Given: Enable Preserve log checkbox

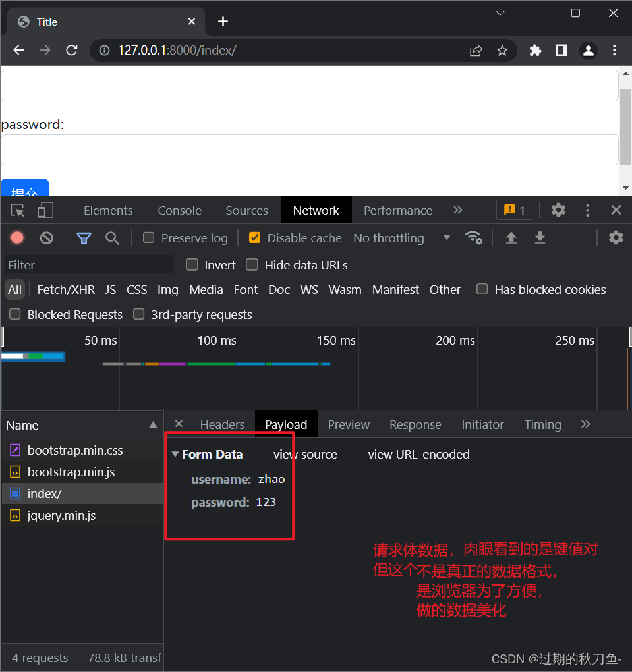Looking at the screenshot, I should [148, 238].
